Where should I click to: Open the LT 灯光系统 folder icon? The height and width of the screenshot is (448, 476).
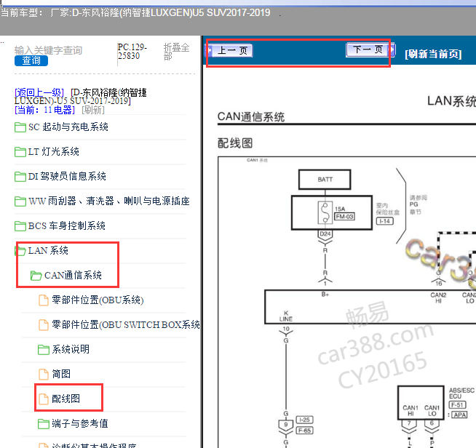click(x=20, y=152)
